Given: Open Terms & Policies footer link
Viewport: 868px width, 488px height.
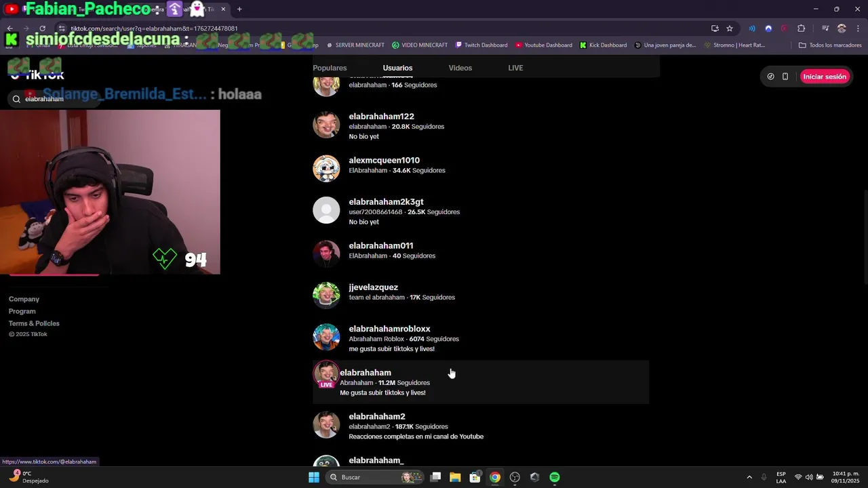Looking at the screenshot, I should pyautogui.click(x=34, y=323).
